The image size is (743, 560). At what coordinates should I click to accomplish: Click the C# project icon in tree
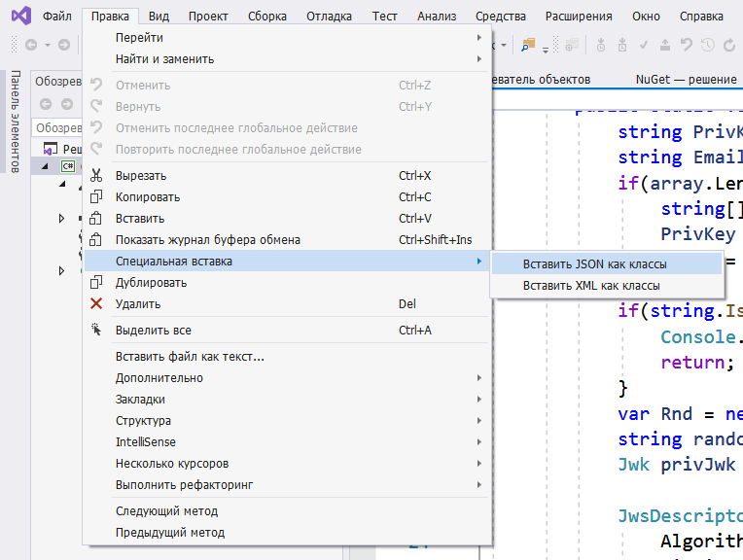[67, 166]
